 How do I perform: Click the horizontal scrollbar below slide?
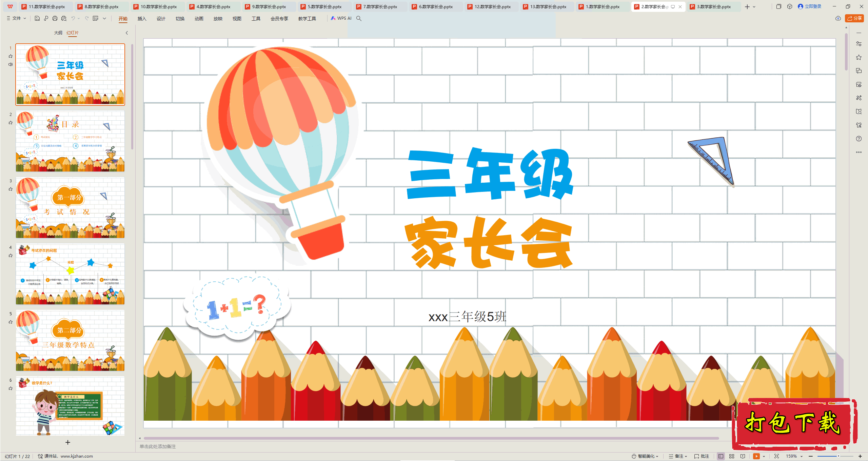pyautogui.click(x=431, y=438)
